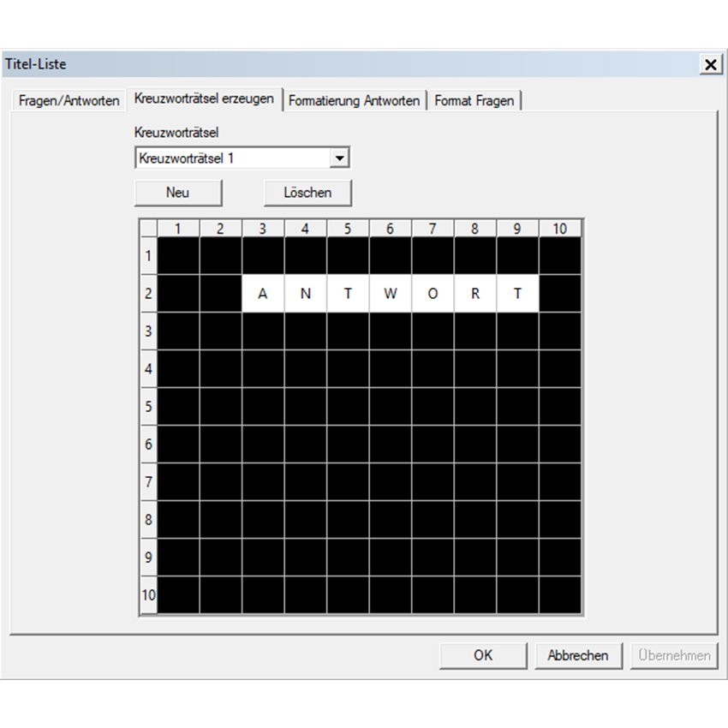This screenshot has height=728, width=728.
Task: Click the grid cell with letter O
Action: (x=433, y=293)
